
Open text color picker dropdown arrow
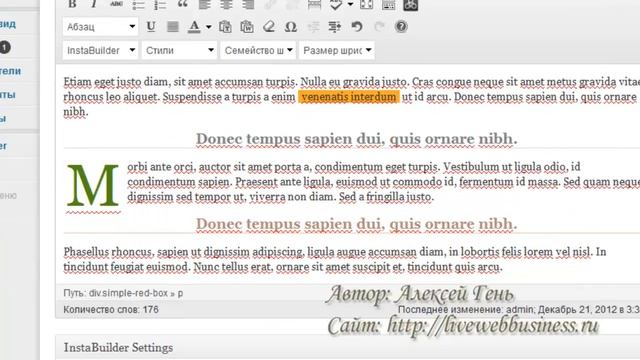[x=209, y=27]
